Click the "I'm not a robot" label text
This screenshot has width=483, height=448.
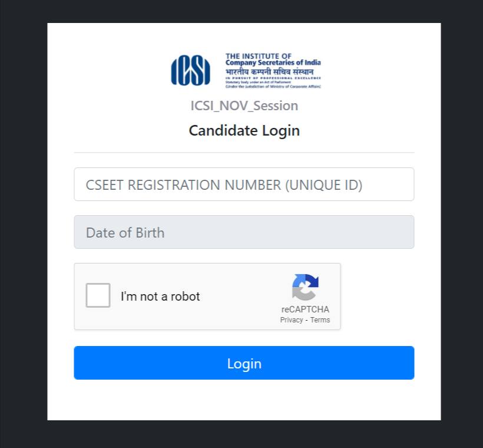pyautogui.click(x=160, y=297)
